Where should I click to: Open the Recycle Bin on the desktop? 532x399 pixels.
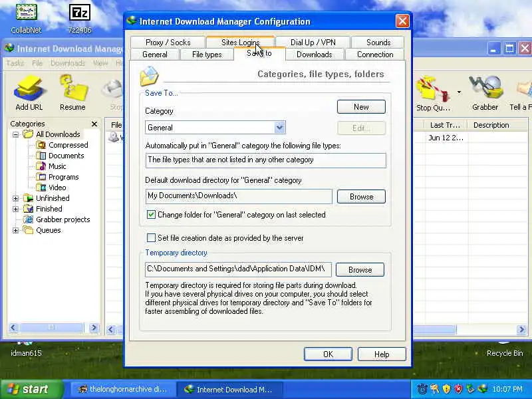point(505,350)
